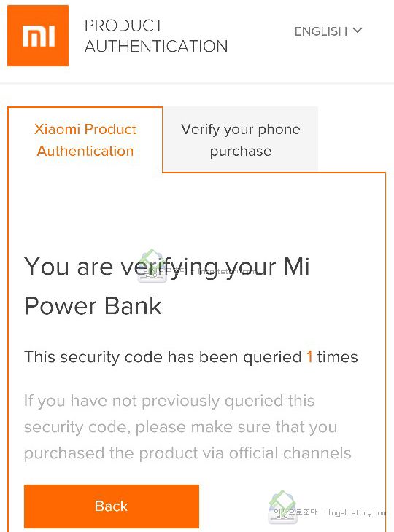Click the "Power Bank" heading line
This screenshot has width=394, height=532.
[x=93, y=305]
